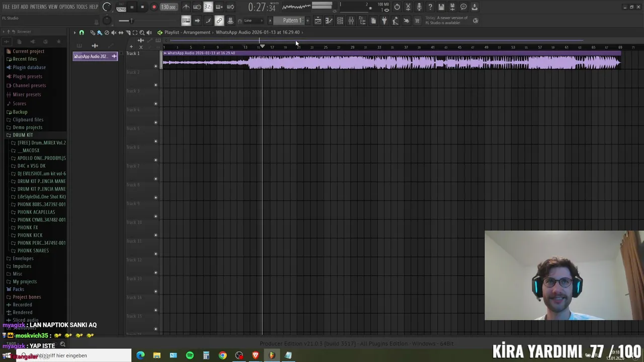Click the chat bubble news icon
This screenshot has height=362, width=644.
pyautogui.click(x=463, y=7)
